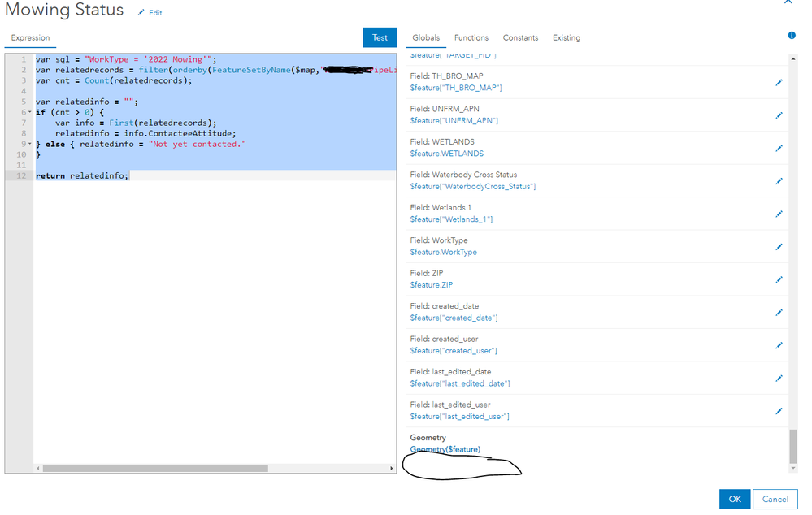Open the Existing tab

coord(567,38)
